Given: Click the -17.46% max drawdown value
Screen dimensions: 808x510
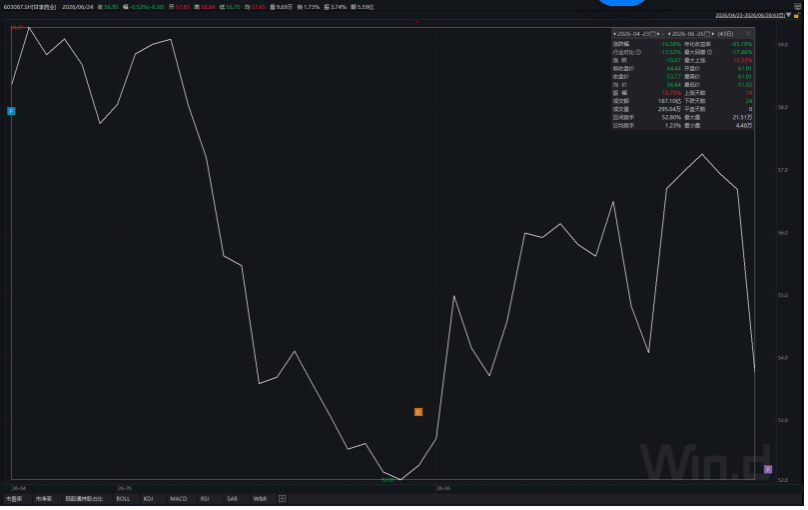Looking at the screenshot, I should (x=742, y=52).
